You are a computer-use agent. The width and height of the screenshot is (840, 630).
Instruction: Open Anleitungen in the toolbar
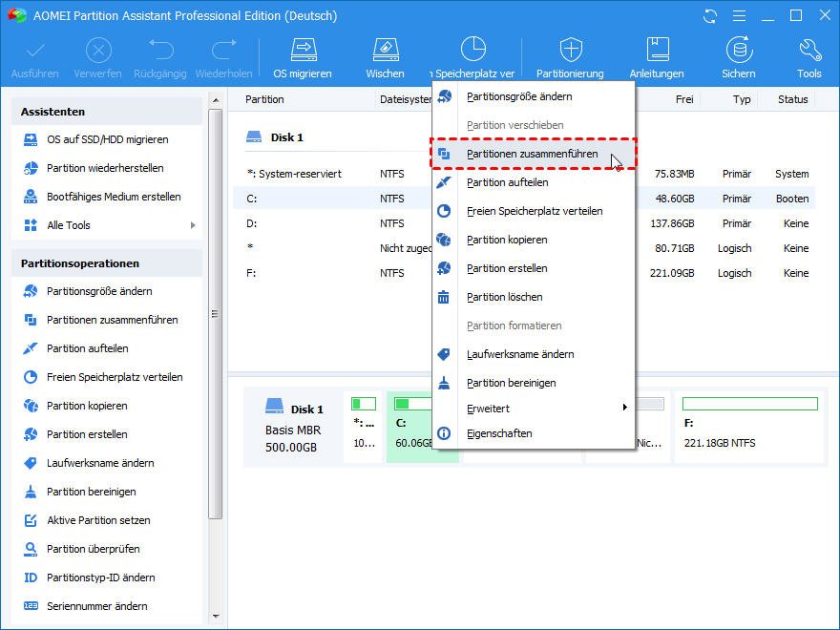657,58
